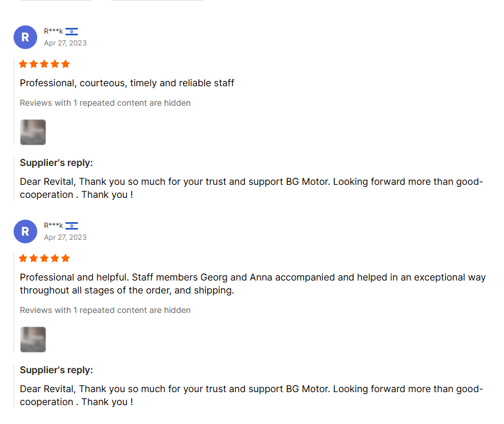This screenshot has height=424, width=504.
Task: Click the Israel flag in the second review
Action: (71, 226)
